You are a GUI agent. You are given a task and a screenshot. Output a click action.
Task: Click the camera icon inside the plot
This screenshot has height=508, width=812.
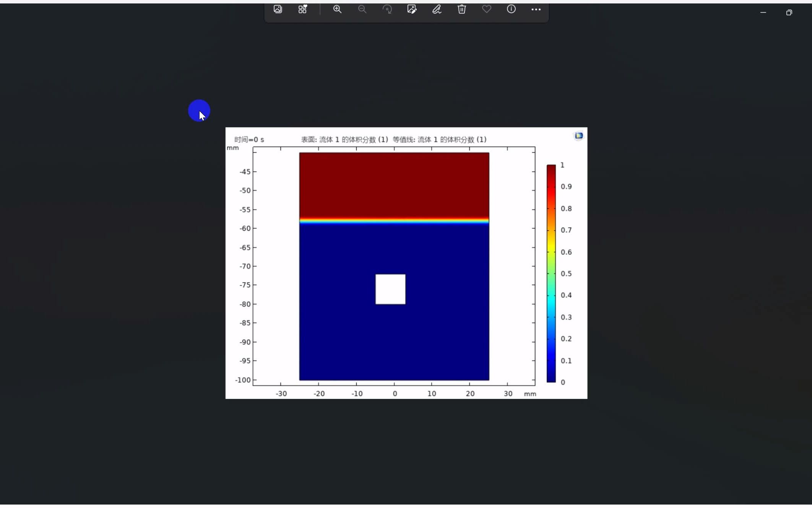point(579,136)
